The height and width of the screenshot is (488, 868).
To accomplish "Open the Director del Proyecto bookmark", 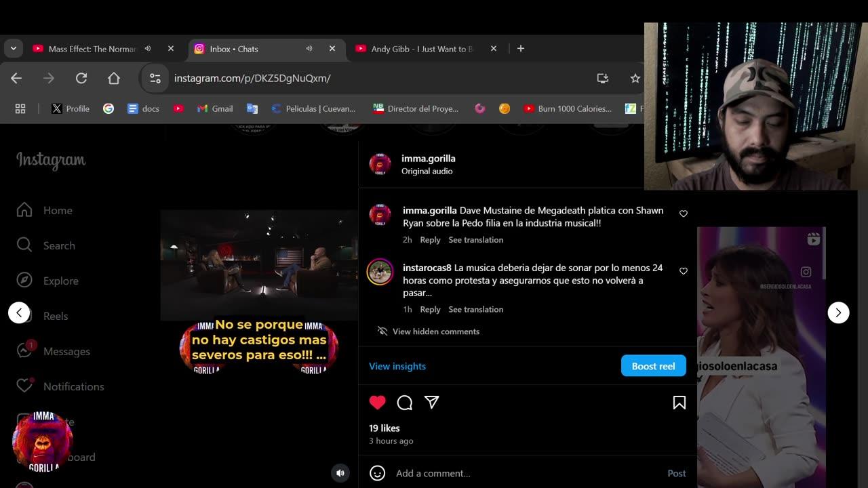I will click(416, 108).
